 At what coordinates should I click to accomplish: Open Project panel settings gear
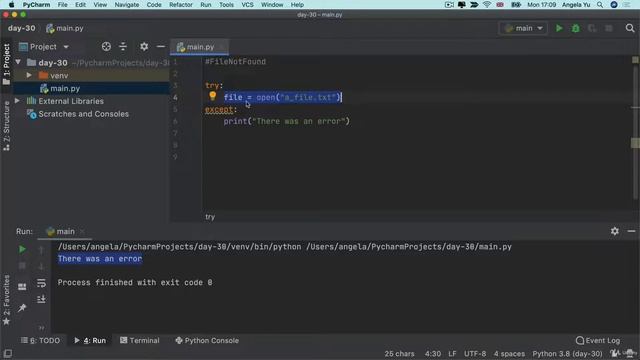click(144, 47)
